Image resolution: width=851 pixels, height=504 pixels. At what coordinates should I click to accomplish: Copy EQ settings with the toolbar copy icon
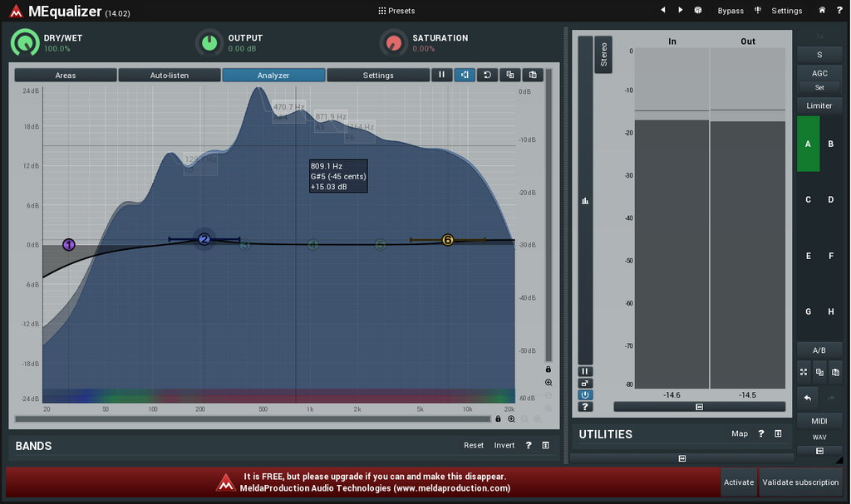510,75
